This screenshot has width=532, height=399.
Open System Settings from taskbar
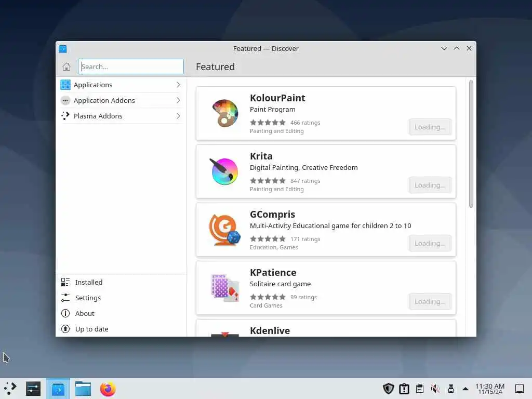33,389
